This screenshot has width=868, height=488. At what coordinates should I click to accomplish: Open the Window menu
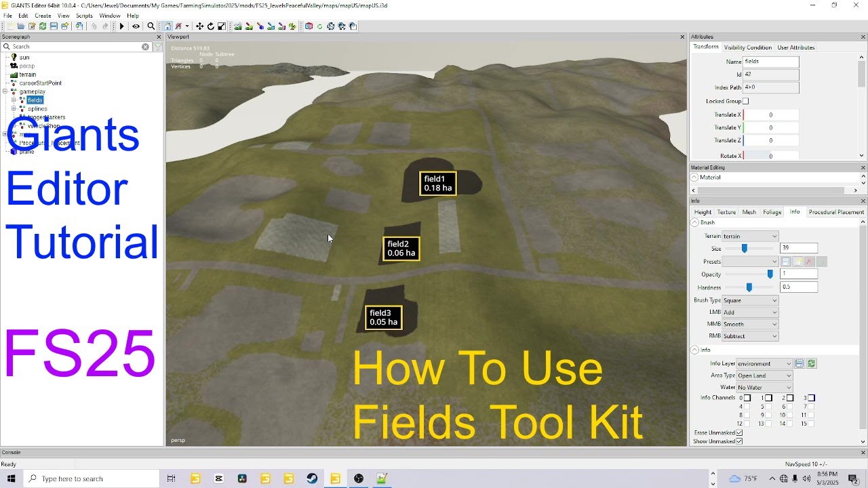tap(110, 16)
